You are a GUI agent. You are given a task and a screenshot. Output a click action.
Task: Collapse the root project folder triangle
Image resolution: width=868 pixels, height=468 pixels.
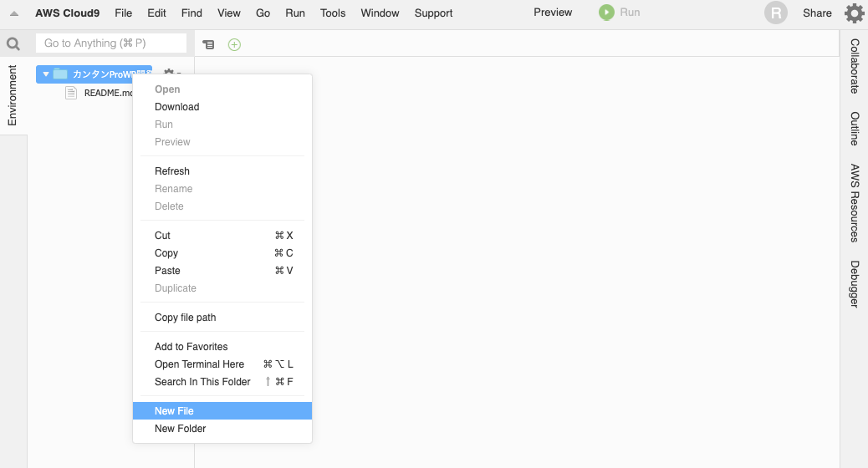pos(46,74)
